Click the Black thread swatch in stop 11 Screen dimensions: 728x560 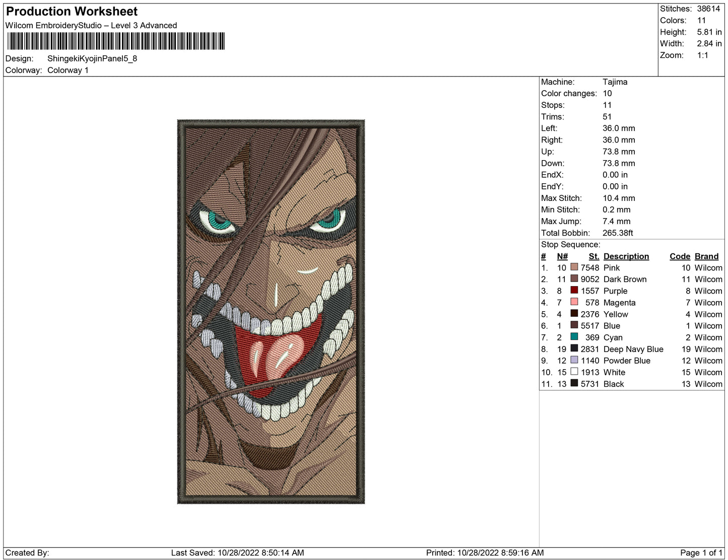click(574, 383)
